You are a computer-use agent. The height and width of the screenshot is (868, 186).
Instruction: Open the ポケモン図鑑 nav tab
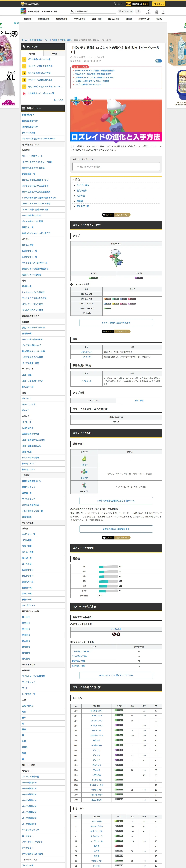(80, 19)
